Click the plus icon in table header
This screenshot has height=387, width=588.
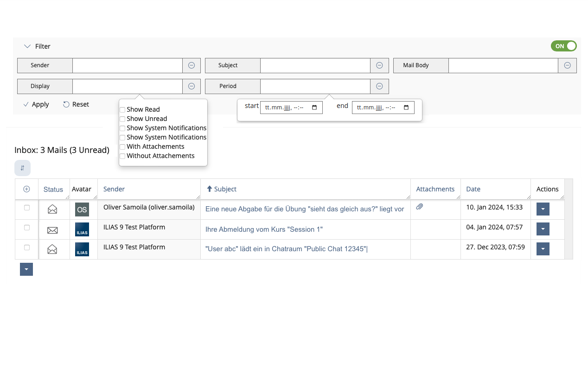coord(26,189)
